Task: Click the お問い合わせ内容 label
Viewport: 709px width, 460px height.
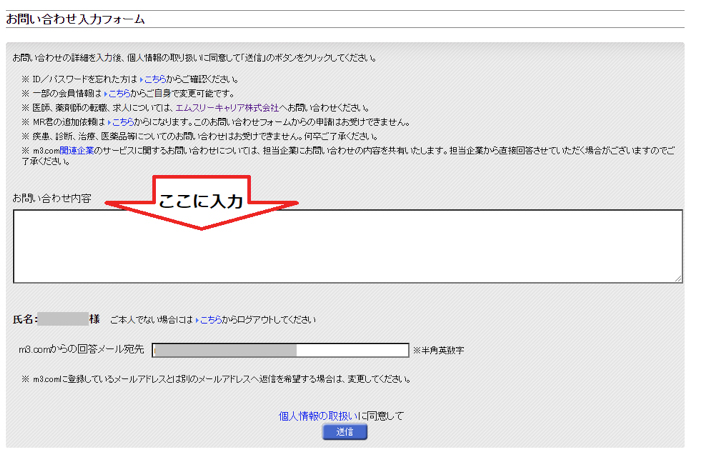Action: pyautogui.click(x=52, y=198)
